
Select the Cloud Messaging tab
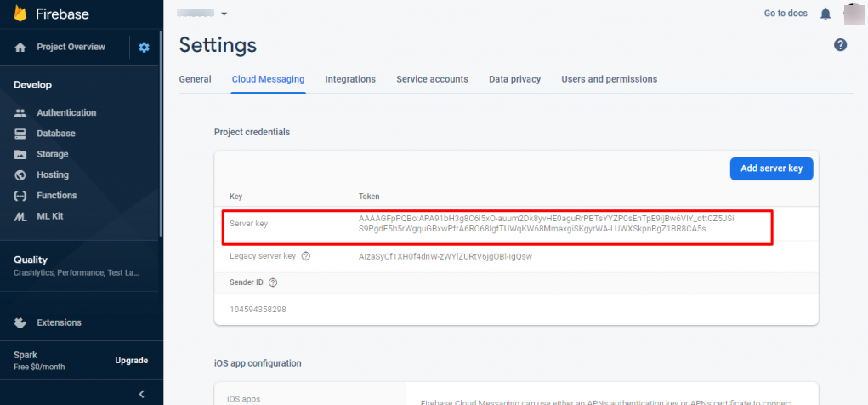pos(268,79)
